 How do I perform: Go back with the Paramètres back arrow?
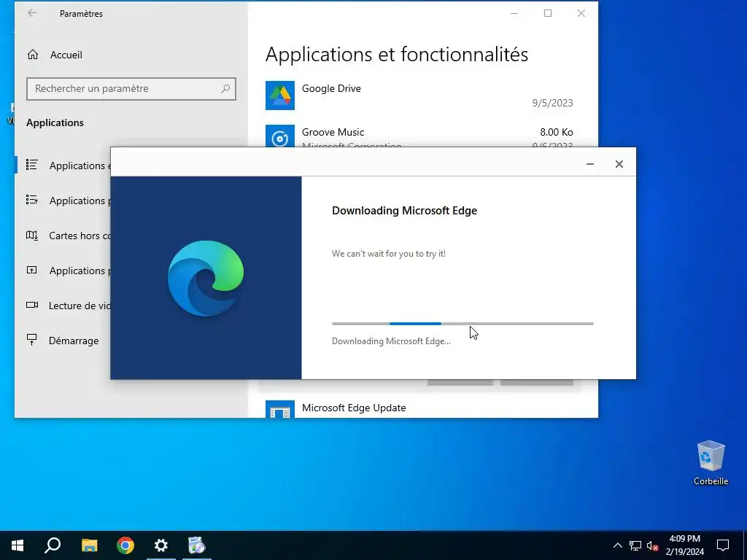point(32,13)
